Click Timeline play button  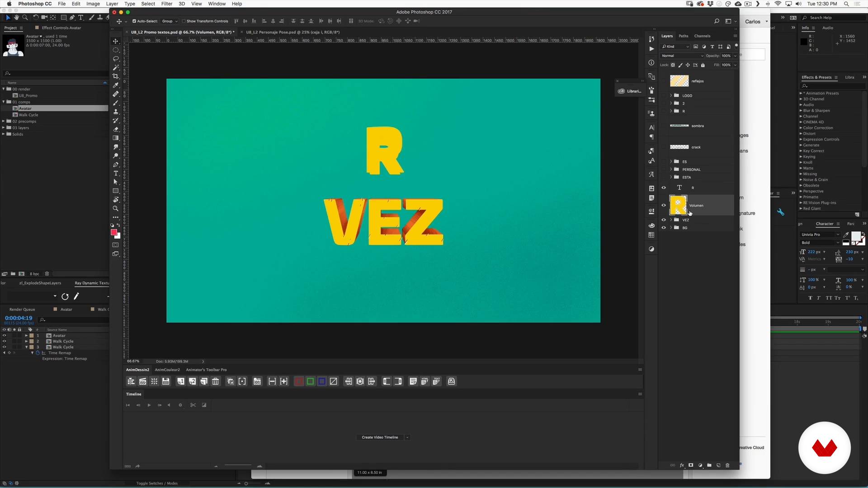pyautogui.click(x=149, y=405)
